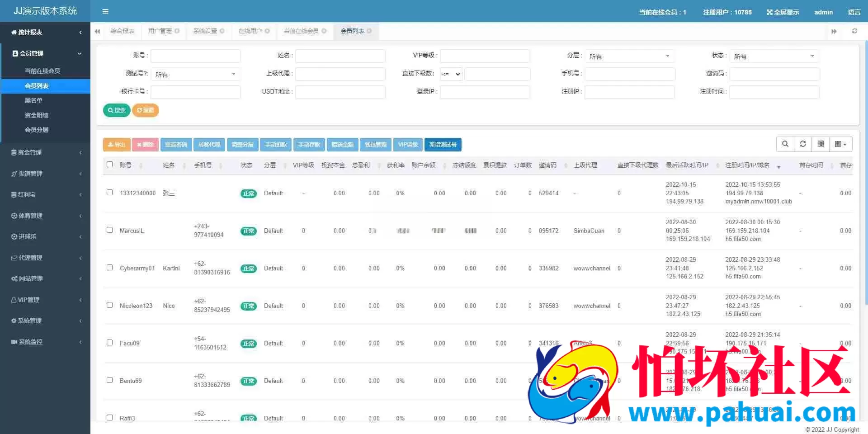Expand the 渠道管理 sidebar menu
The width and height of the screenshot is (868, 434).
tap(45, 174)
